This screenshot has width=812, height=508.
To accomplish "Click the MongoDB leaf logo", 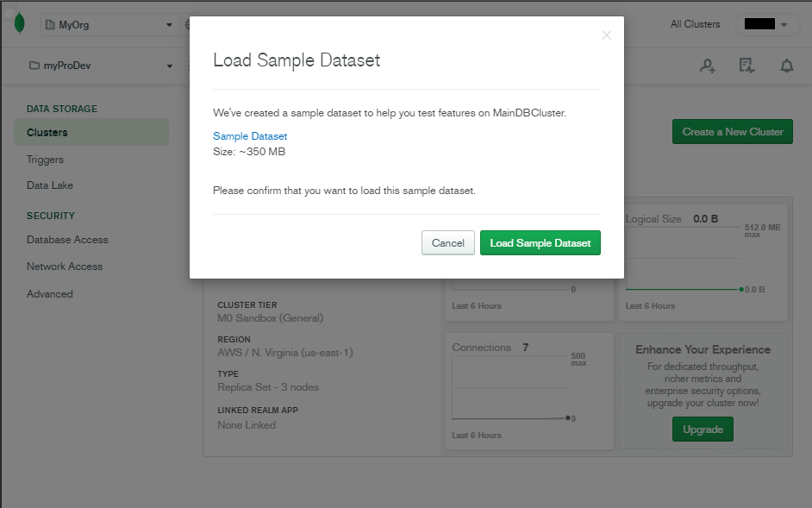I will coord(20,24).
